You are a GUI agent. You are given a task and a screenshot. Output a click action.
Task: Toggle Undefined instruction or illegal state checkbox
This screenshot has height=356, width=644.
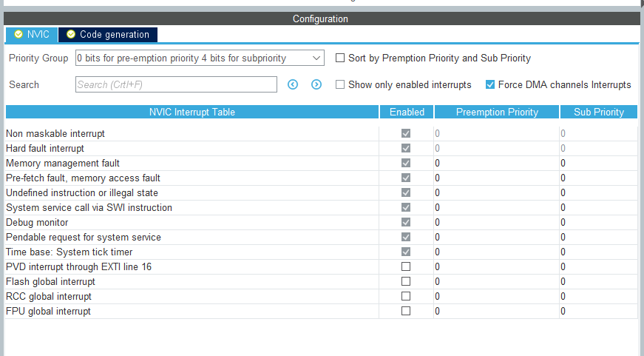(x=406, y=192)
